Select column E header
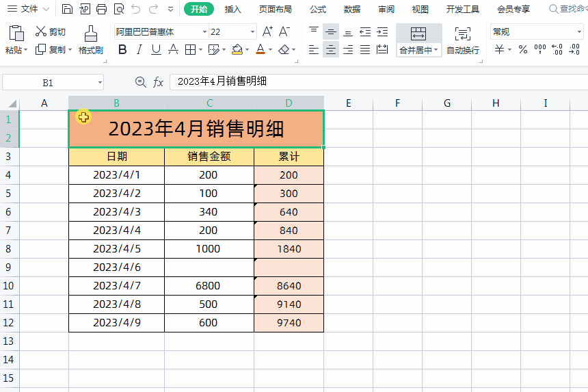Viewport: 588px width, 392px height. click(349, 103)
